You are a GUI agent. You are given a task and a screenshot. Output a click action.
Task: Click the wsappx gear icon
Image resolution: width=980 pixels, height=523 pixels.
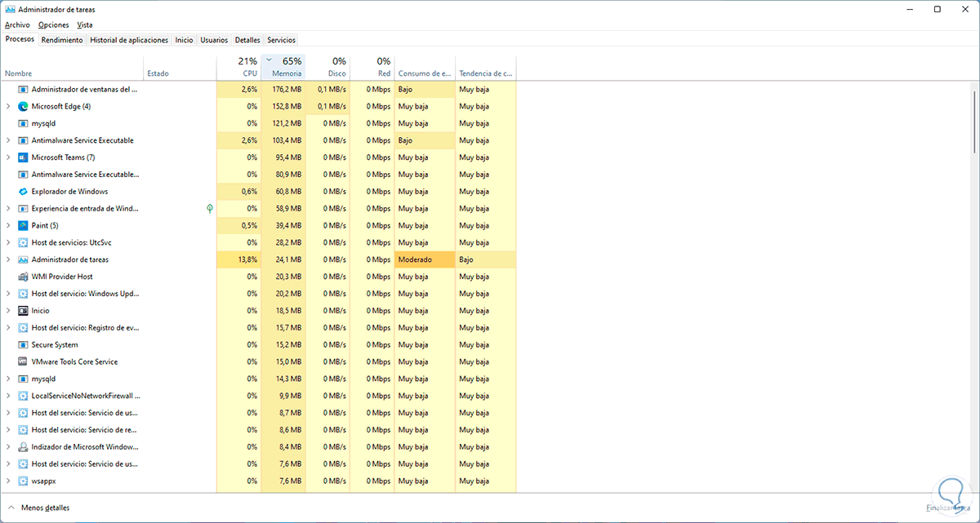click(23, 481)
